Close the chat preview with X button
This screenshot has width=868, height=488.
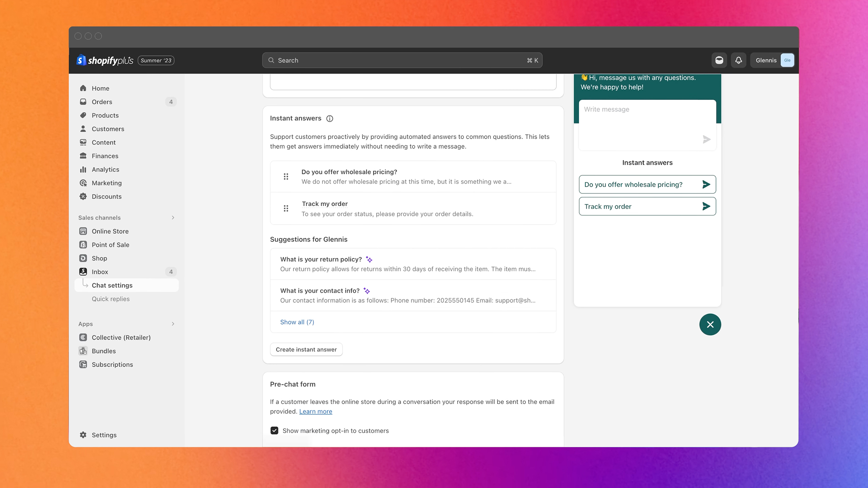pyautogui.click(x=710, y=325)
